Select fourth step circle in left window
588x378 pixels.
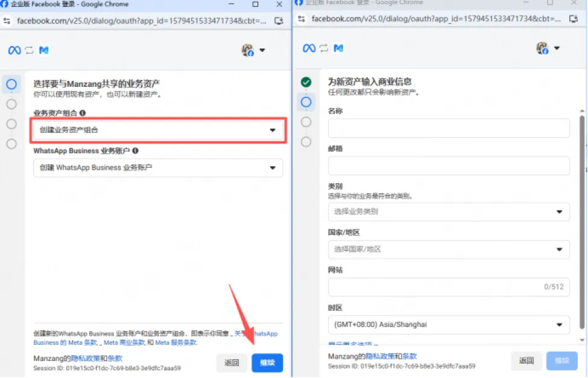tap(11, 144)
